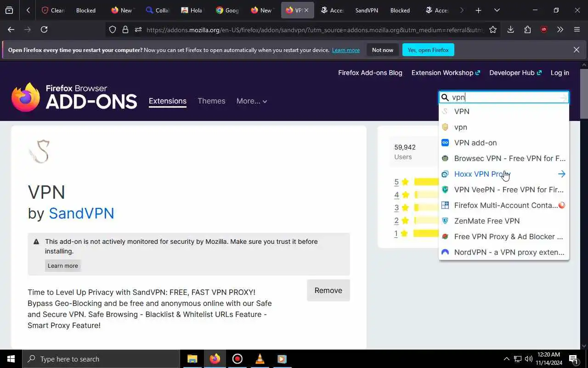The image size is (588, 368).
Task: Click the security warning triangle icon
Action: click(36, 241)
